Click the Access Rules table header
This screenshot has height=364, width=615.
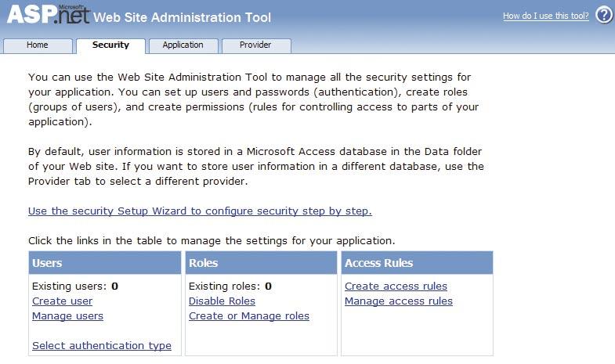pos(417,263)
